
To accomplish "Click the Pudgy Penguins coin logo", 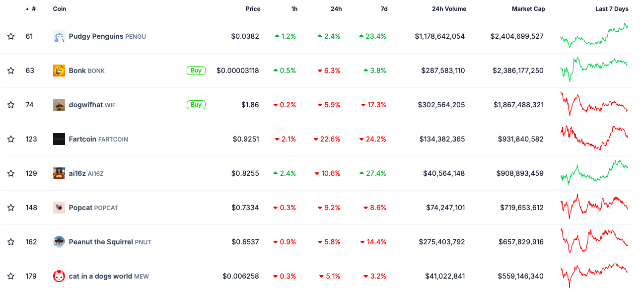I will (x=59, y=36).
